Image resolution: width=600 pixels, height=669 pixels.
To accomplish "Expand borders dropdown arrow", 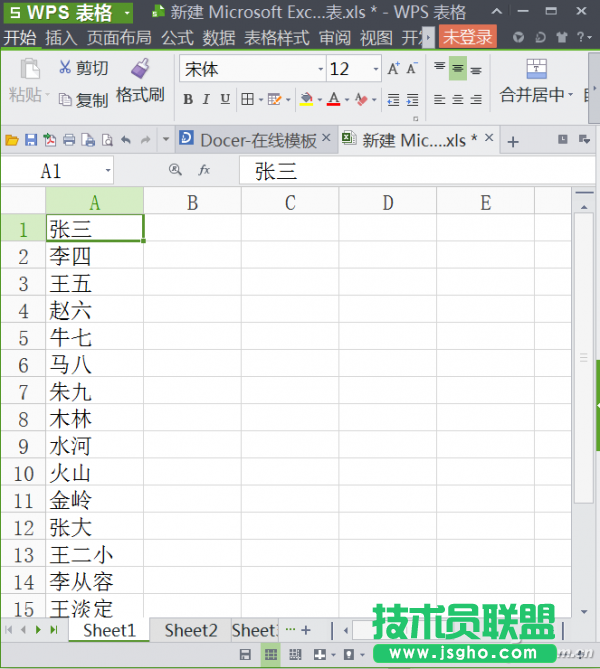I will tap(261, 99).
